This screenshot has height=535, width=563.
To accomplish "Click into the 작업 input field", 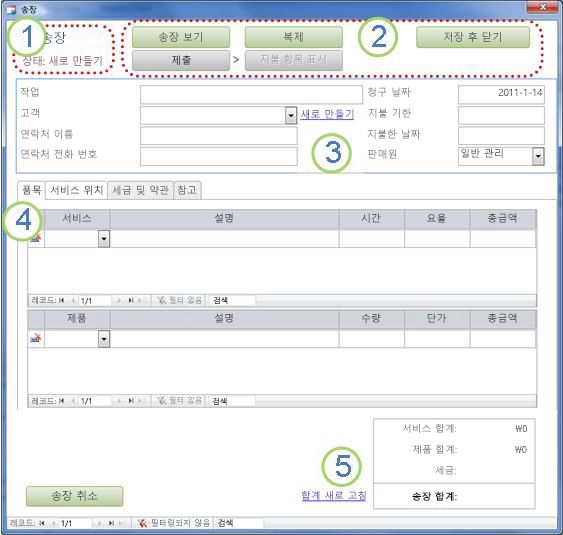I will point(251,95).
